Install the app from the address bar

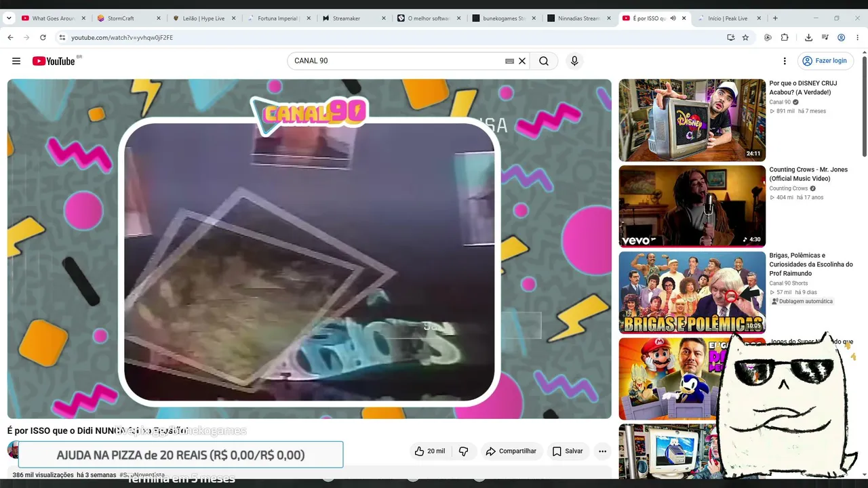pos(730,37)
